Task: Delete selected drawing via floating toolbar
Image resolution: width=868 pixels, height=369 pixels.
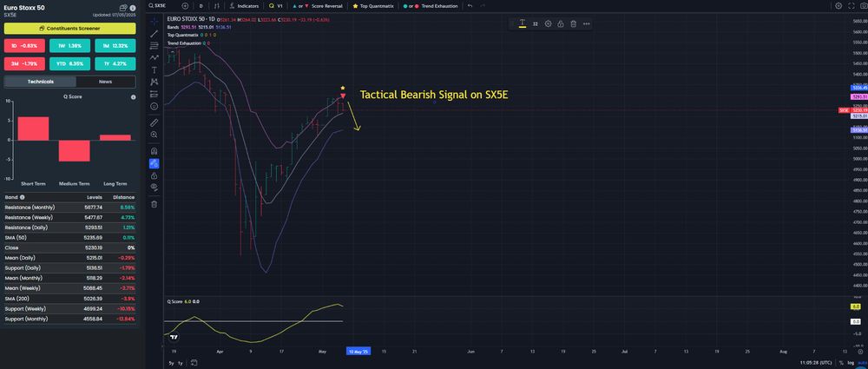Action: pyautogui.click(x=574, y=23)
